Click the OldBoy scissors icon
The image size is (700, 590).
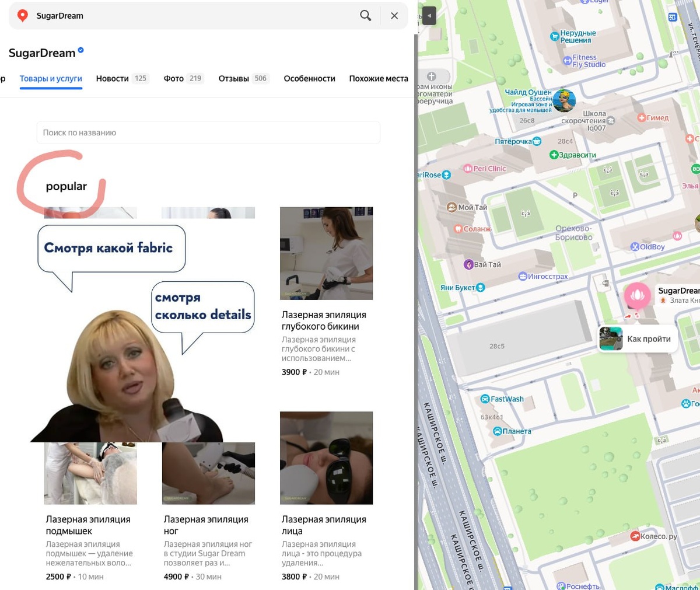coord(635,247)
